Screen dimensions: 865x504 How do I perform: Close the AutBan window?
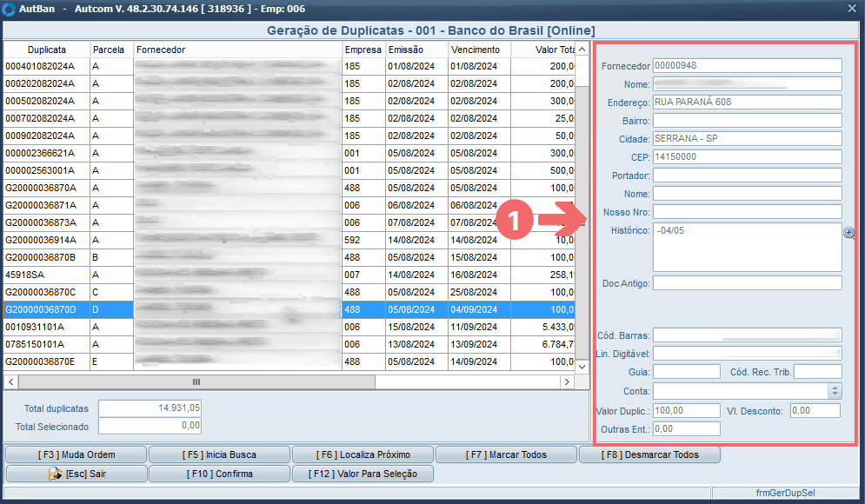pos(852,9)
